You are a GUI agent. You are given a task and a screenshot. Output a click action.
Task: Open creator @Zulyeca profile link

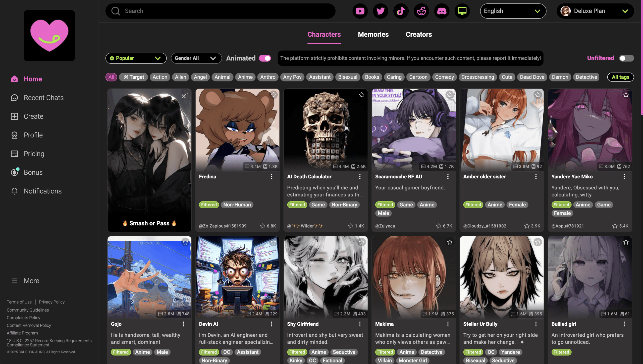click(x=385, y=226)
